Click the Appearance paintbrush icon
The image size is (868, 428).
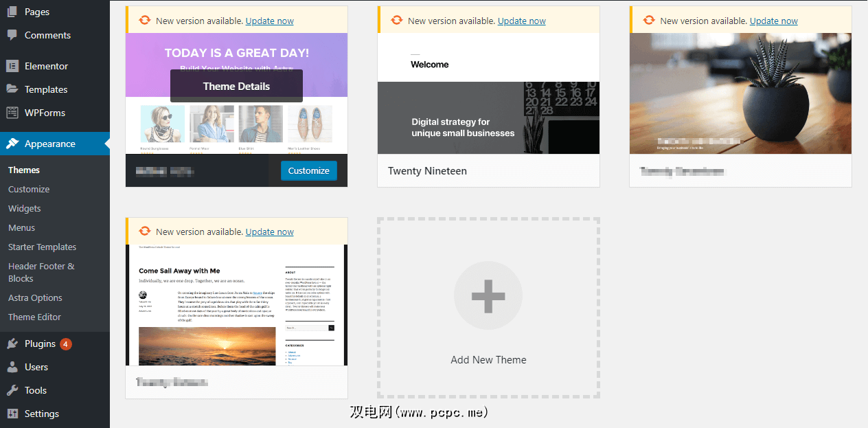tap(12, 144)
